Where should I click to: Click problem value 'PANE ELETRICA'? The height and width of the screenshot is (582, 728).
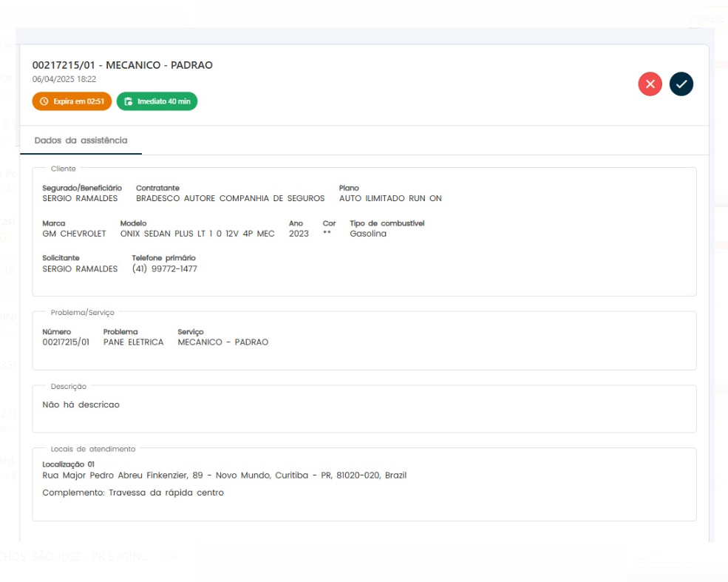(x=133, y=342)
